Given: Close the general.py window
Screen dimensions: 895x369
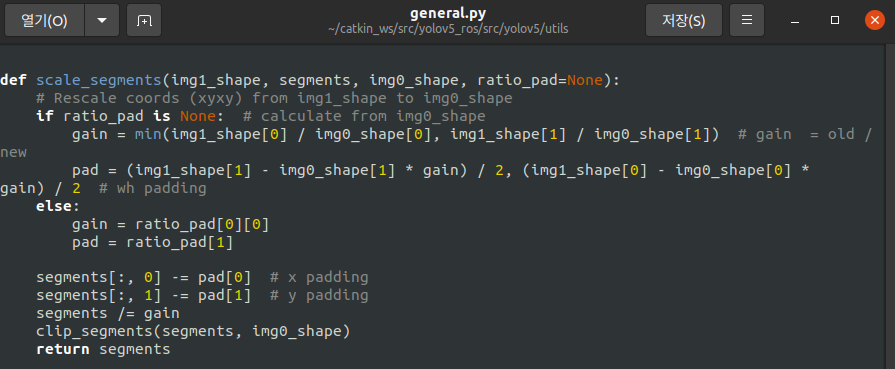Looking at the screenshot, I should tap(875, 21).
